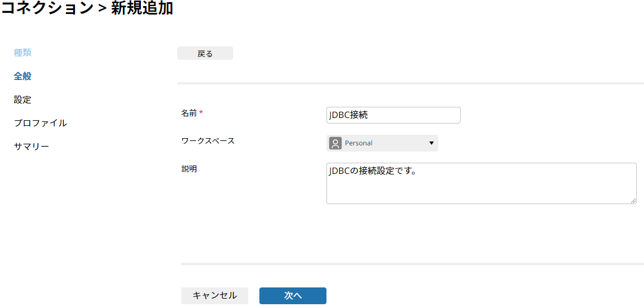Viewport: 644px width, 307px height.
Task: Open the 設定 step in the sidebar
Action: point(22,100)
